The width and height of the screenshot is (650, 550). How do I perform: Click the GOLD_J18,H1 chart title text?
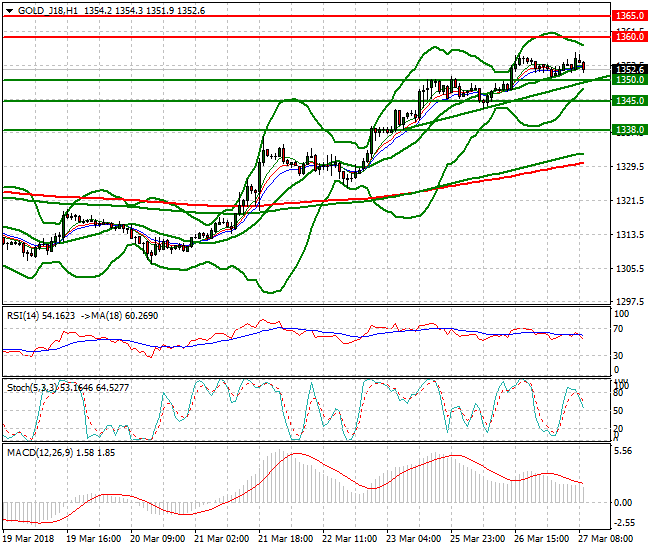pyautogui.click(x=48, y=11)
